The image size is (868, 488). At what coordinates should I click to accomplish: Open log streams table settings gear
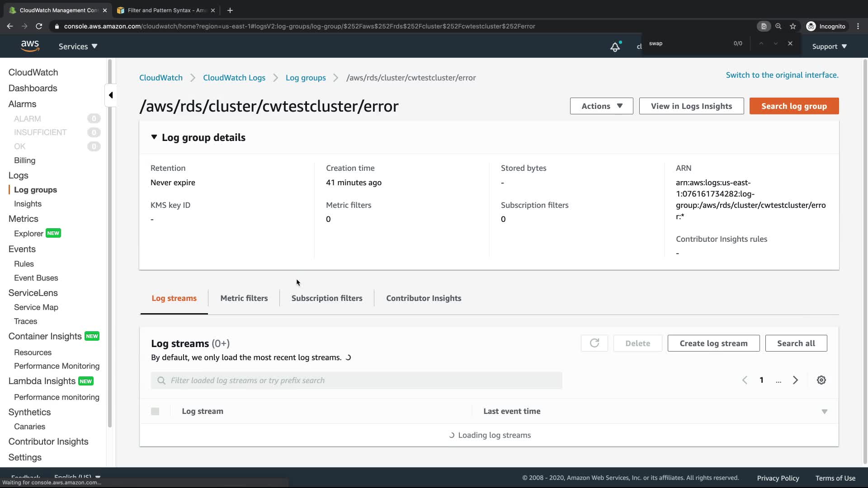point(821,380)
